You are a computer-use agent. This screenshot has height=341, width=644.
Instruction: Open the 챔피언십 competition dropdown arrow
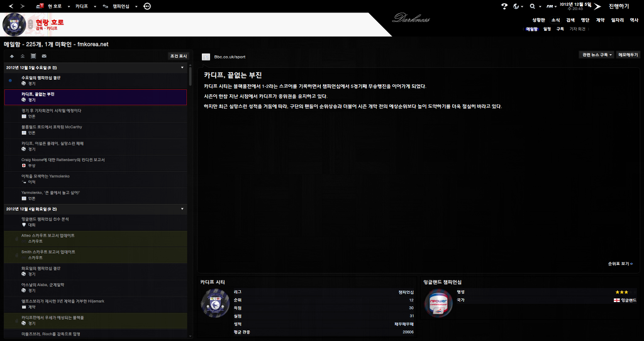[136, 6]
